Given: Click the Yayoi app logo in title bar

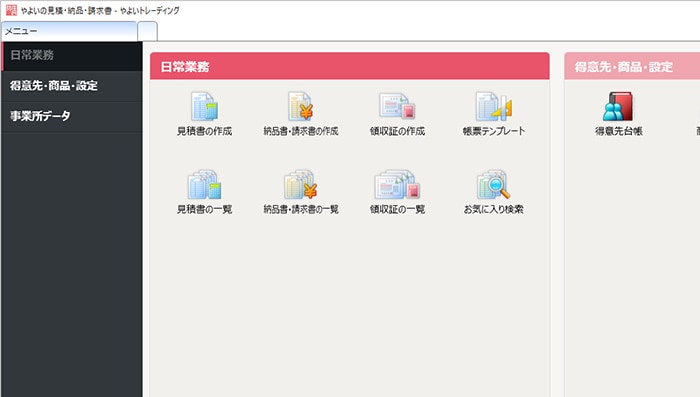Looking at the screenshot, I should click(x=11, y=10).
